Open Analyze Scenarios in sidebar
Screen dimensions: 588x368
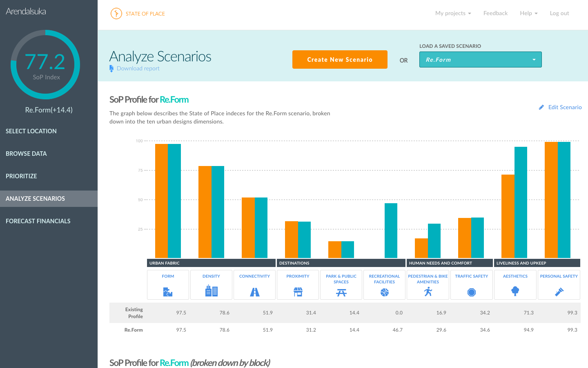49,199
